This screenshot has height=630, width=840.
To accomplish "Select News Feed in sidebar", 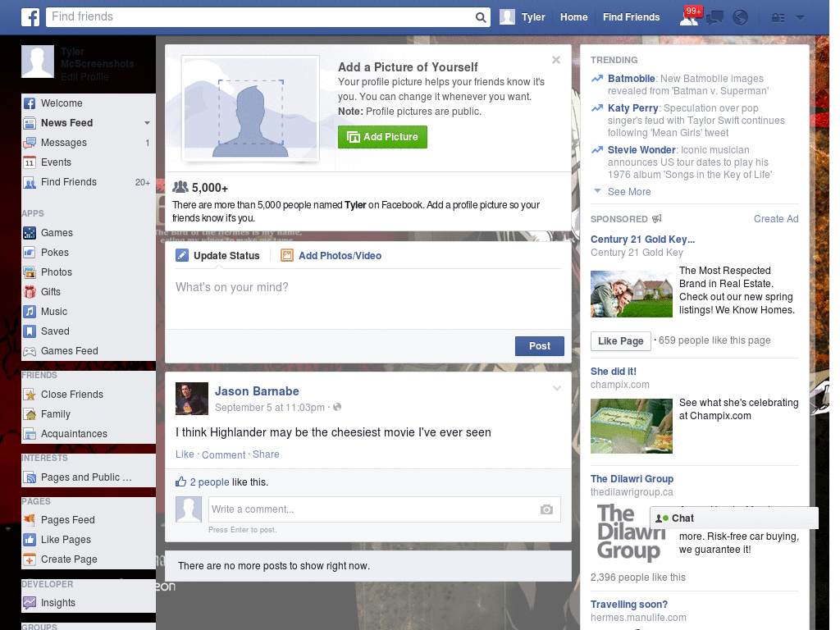I will pos(67,123).
